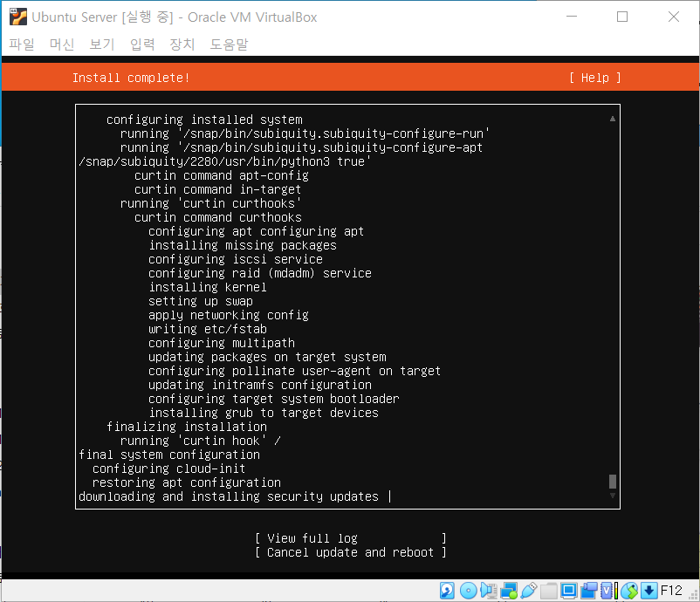Click the F12 host key indicator
Image resolution: width=700 pixels, height=602 pixels.
coord(671,591)
